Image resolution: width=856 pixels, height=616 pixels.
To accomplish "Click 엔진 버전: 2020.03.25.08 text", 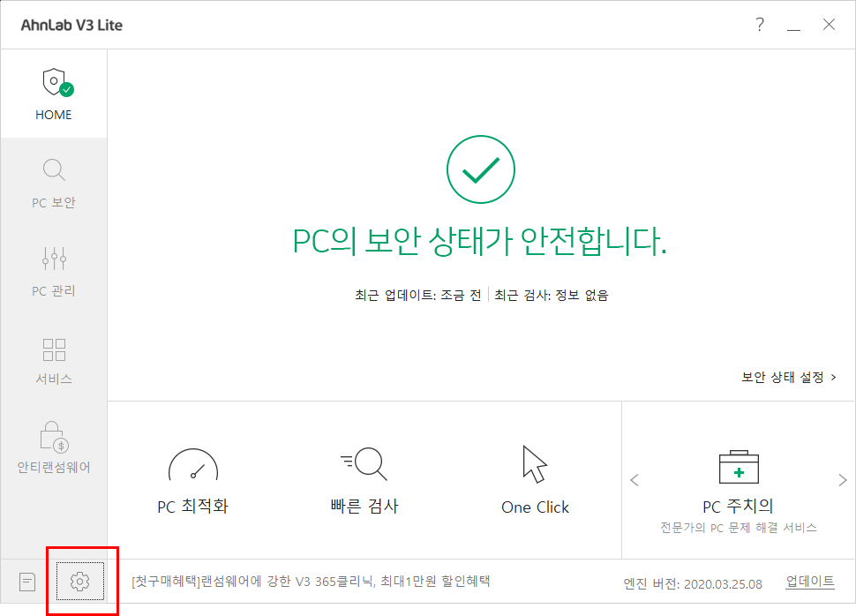I will pyautogui.click(x=693, y=583).
